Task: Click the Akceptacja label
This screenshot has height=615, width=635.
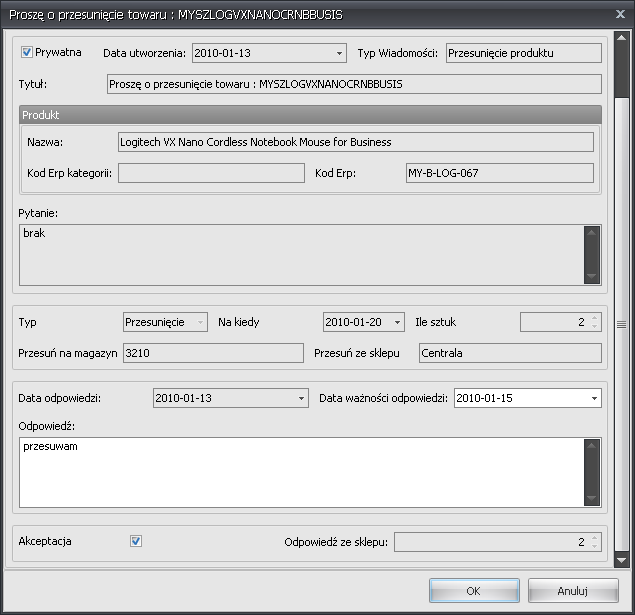Action: [x=45, y=541]
